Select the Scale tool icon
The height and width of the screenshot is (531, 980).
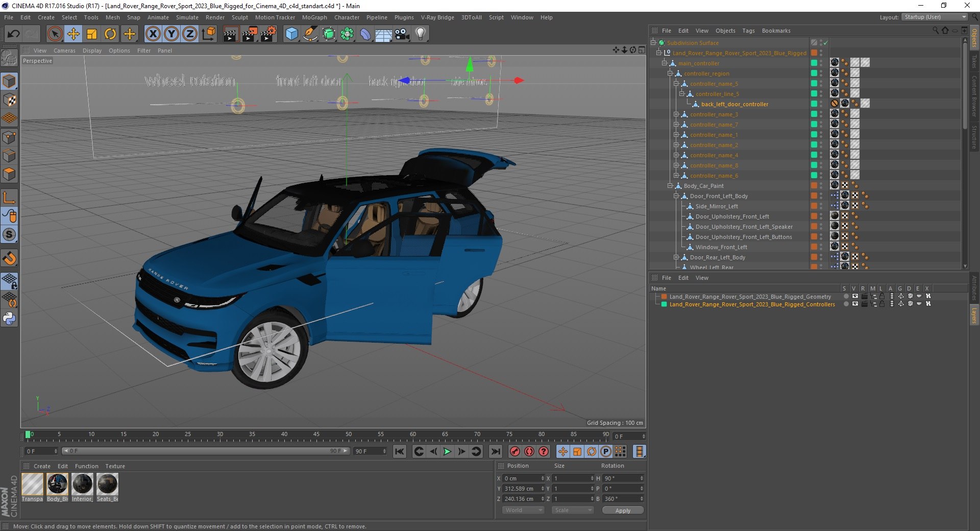point(92,34)
